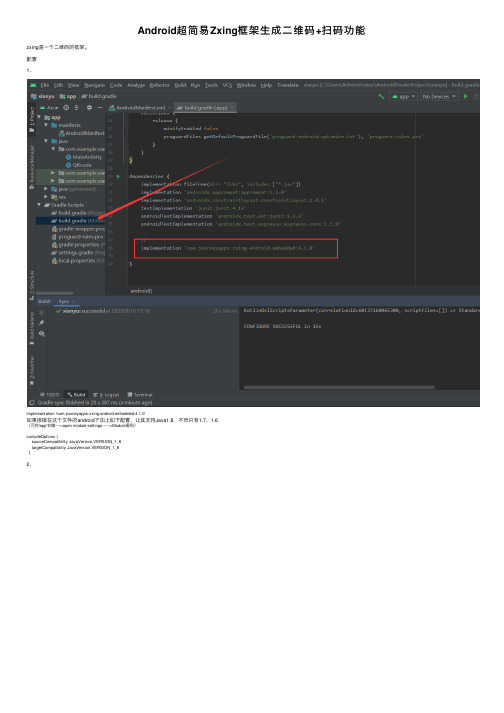Screen dimensions: 504x713
Task: Expand the res folder
Action: pos(46,197)
